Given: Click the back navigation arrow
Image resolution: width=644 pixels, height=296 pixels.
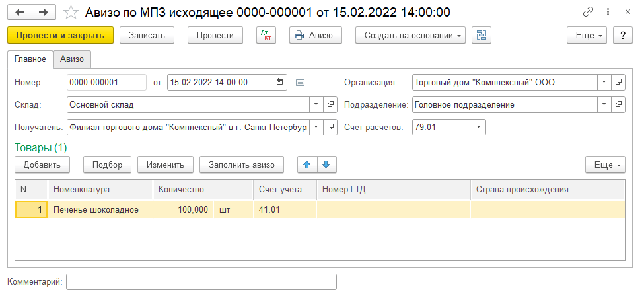Looking at the screenshot, I should [20, 12].
